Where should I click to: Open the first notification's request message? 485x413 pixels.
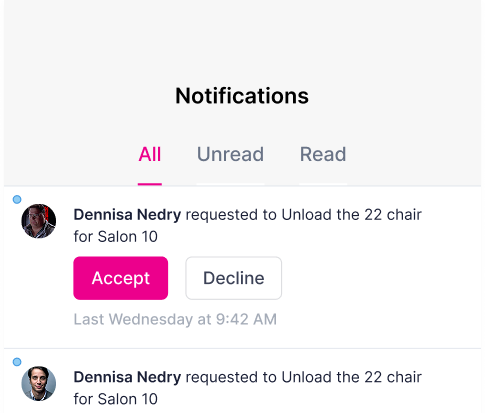248,226
